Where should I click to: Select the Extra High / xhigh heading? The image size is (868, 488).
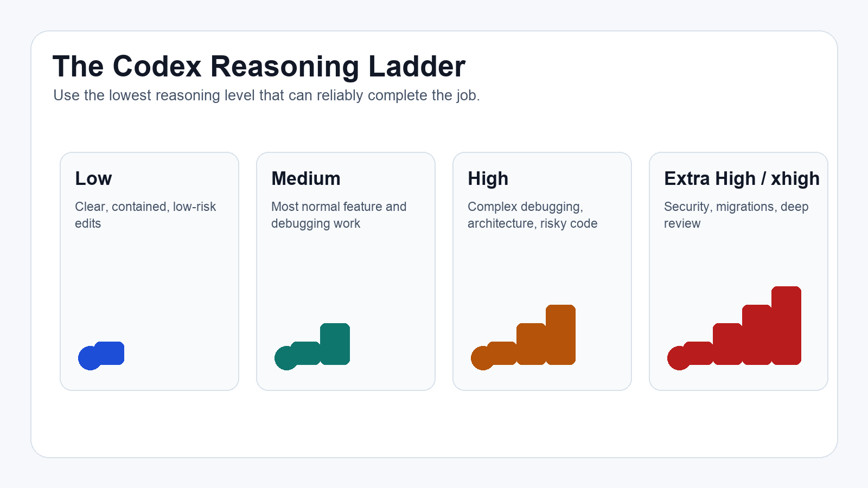coord(742,178)
